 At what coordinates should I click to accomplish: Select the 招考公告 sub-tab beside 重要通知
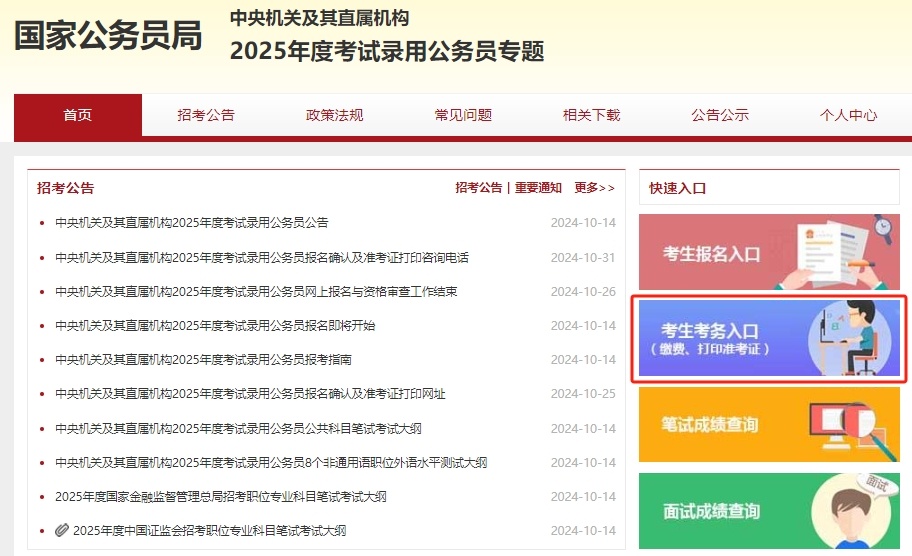point(479,187)
